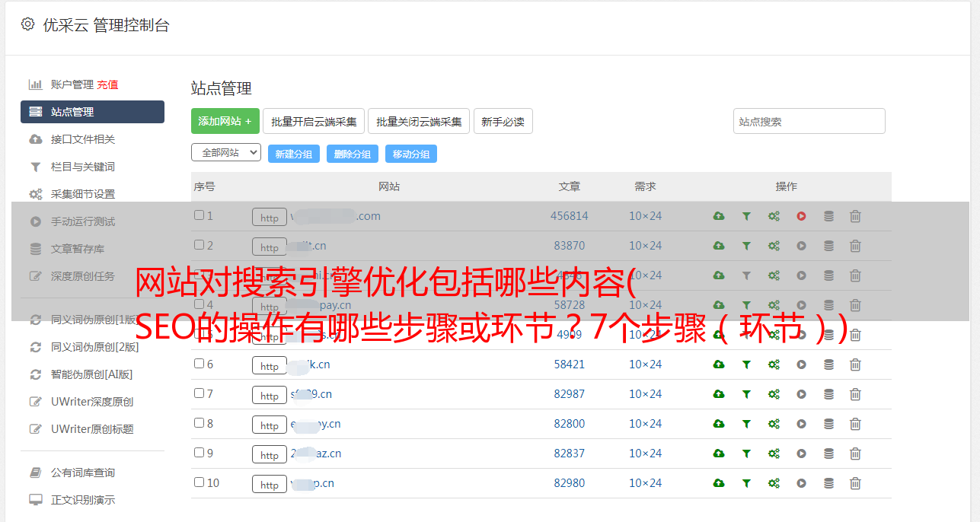Click trash icon for site with 82987 articles
This screenshot has height=522, width=980.
tap(855, 394)
